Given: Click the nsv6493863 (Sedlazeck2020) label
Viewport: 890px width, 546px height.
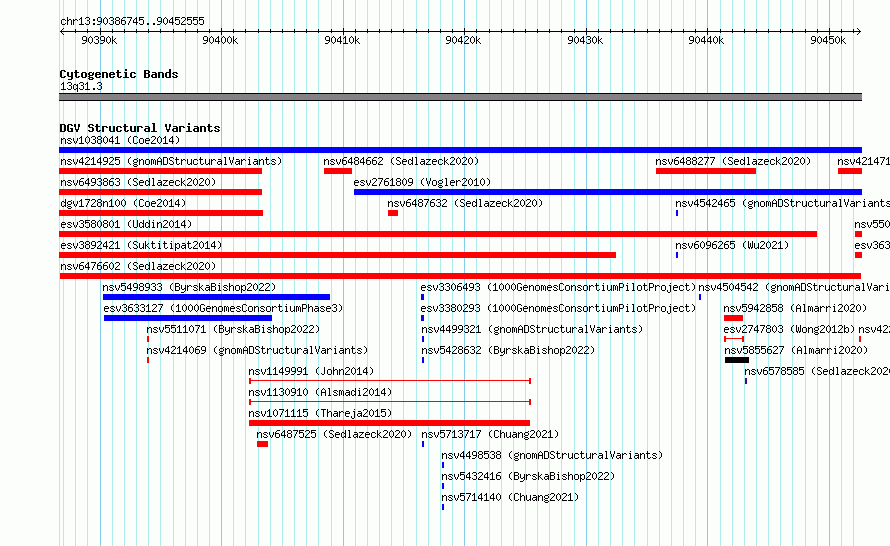Looking at the screenshot, I should 138,182.
